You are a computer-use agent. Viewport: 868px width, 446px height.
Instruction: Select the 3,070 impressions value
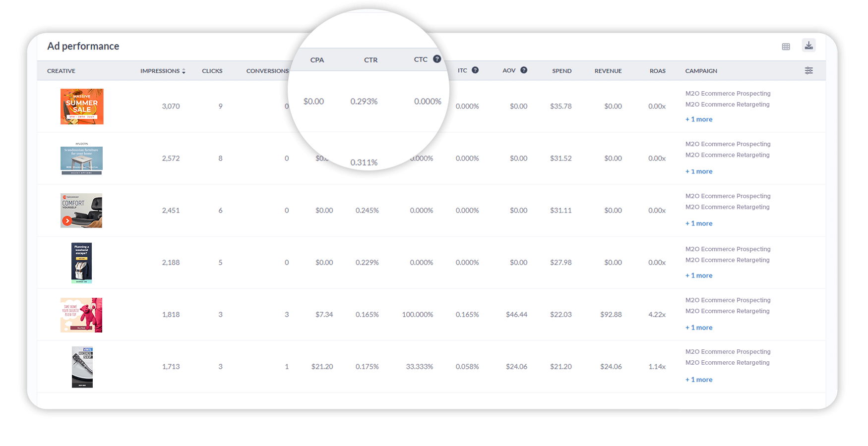171,106
